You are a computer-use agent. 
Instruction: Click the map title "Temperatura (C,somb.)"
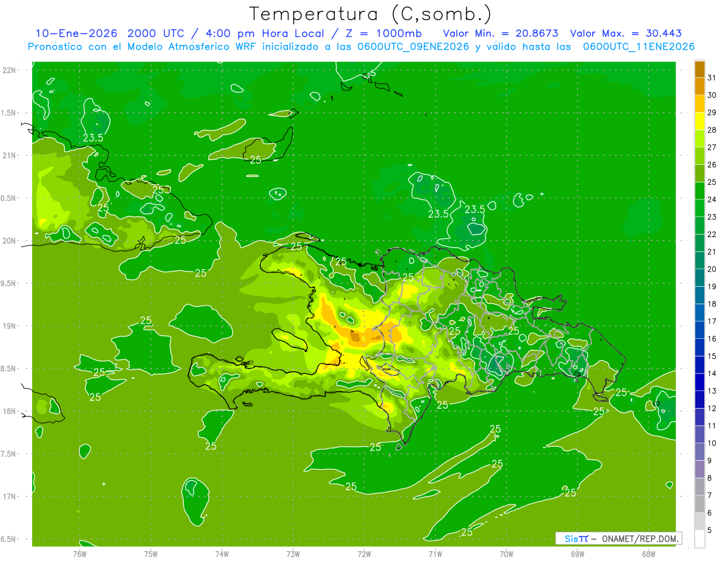click(371, 14)
